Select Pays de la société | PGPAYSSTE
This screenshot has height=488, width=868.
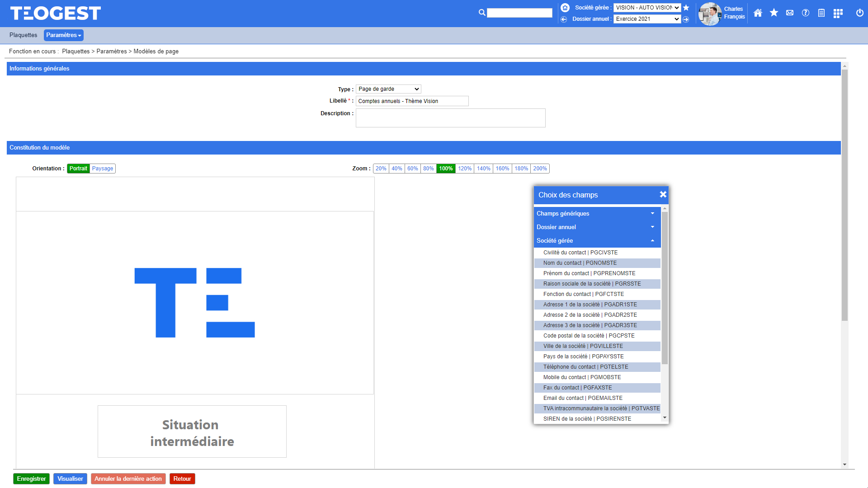click(597, 357)
